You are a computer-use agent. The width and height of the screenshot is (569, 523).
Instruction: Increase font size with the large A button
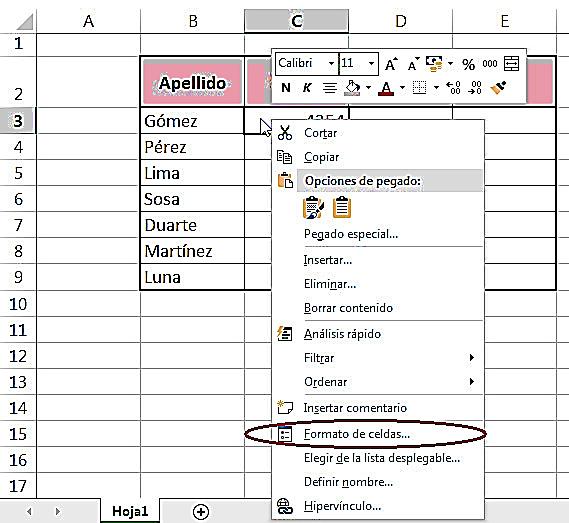click(x=391, y=64)
